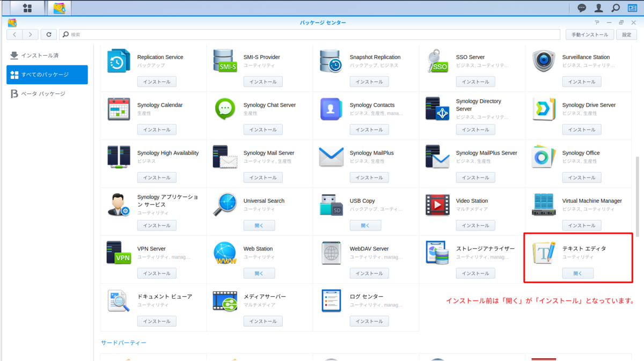Click the Virtual Machine Manager icon
Image resolution: width=644 pixels, height=361 pixels.
[544, 205]
